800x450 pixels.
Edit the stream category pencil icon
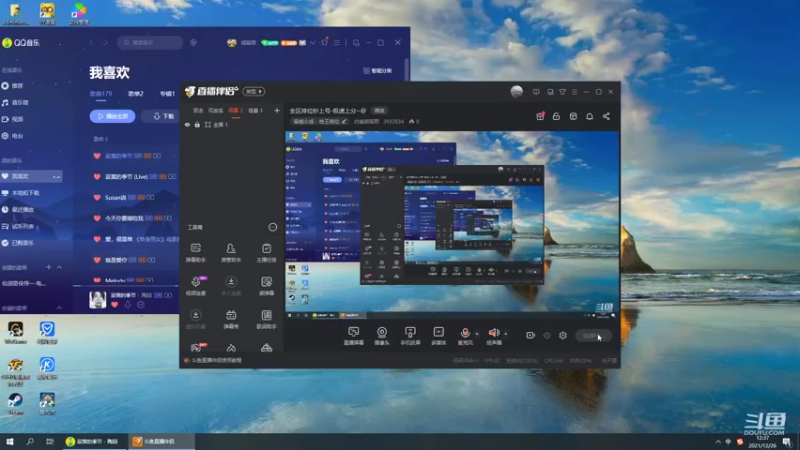click(344, 121)
